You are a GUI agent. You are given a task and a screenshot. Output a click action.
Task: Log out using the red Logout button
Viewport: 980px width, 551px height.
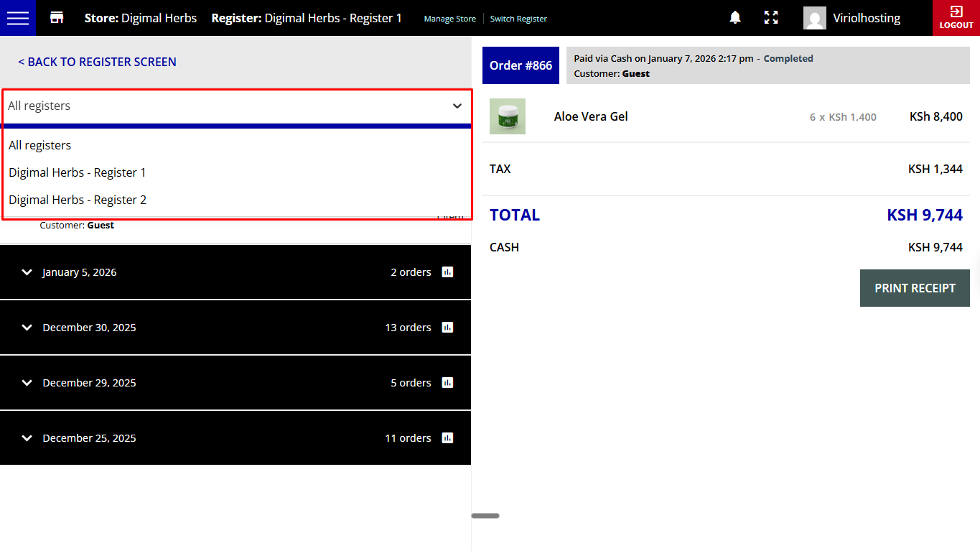[956, 18]
